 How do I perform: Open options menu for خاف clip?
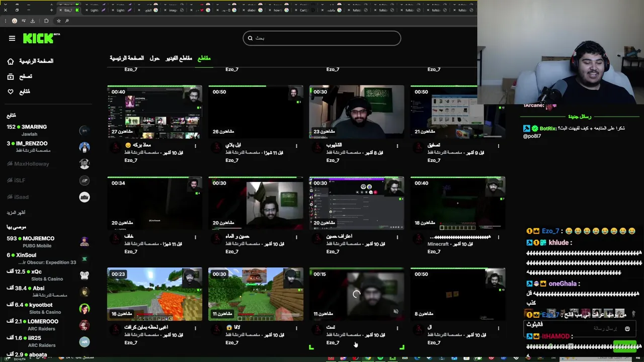pyautogui.click(x=195, y=237)
